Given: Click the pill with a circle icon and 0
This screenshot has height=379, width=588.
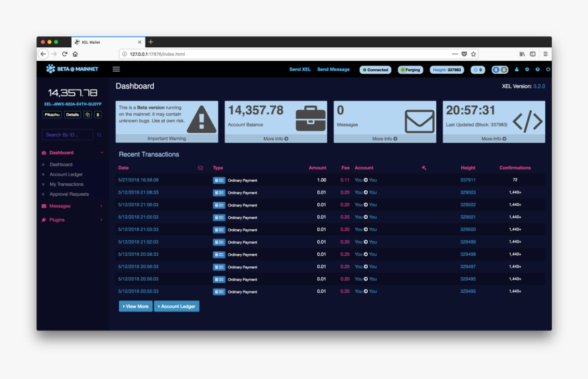Looking at the screenshot, I should pyautogui.click(x=478, y=70).
